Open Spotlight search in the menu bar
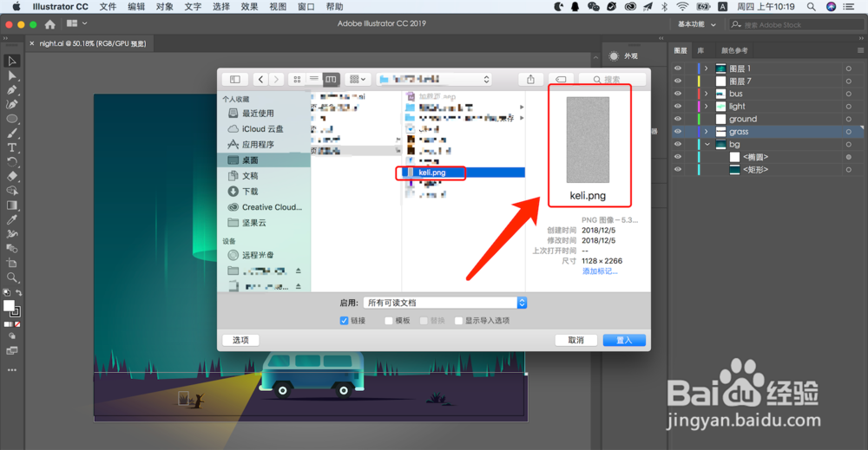The height and width of the screenshot is (450, 868). point(811,7)
